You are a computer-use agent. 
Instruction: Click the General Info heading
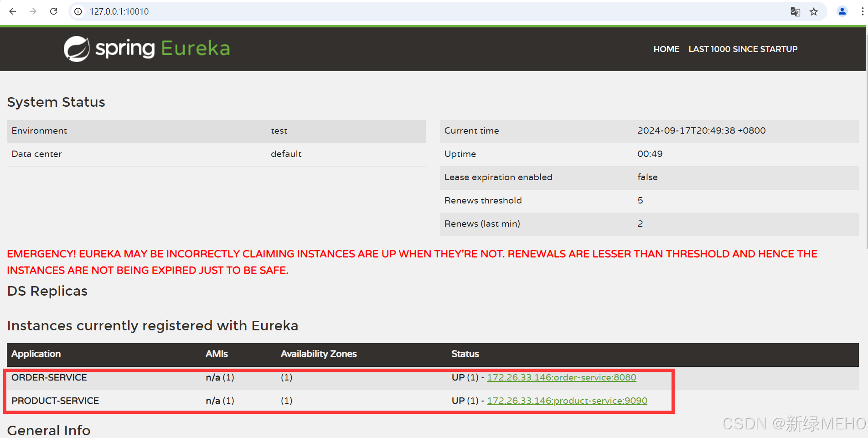[x=49, y=430]
